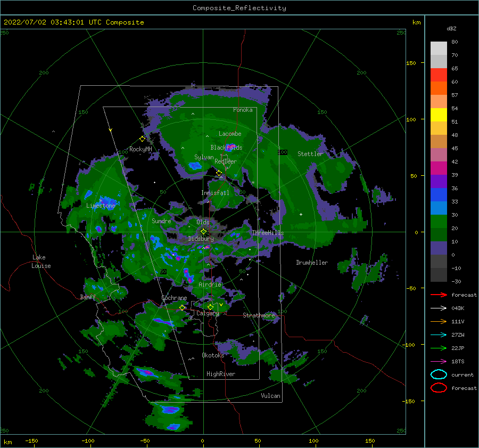This screenshot has width=479, height=448.
Task: Click the RedDeer city label
Action: coord(226,161)
